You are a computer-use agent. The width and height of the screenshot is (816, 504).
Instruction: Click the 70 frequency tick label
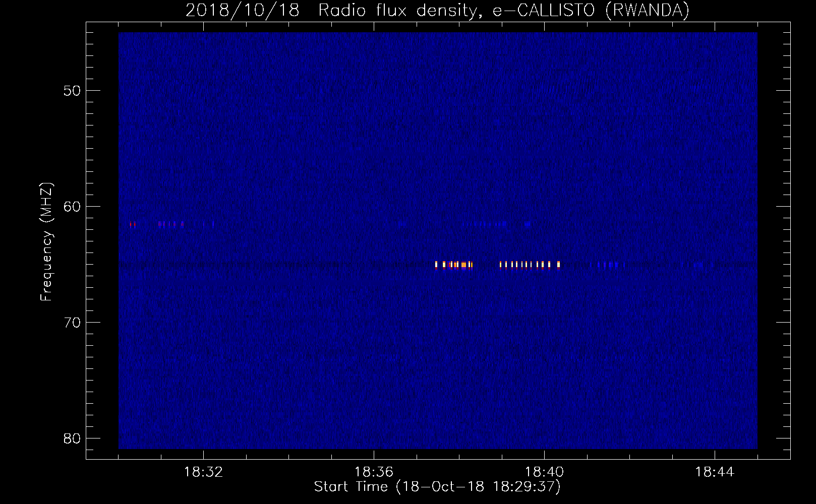(x=73, y=323)
